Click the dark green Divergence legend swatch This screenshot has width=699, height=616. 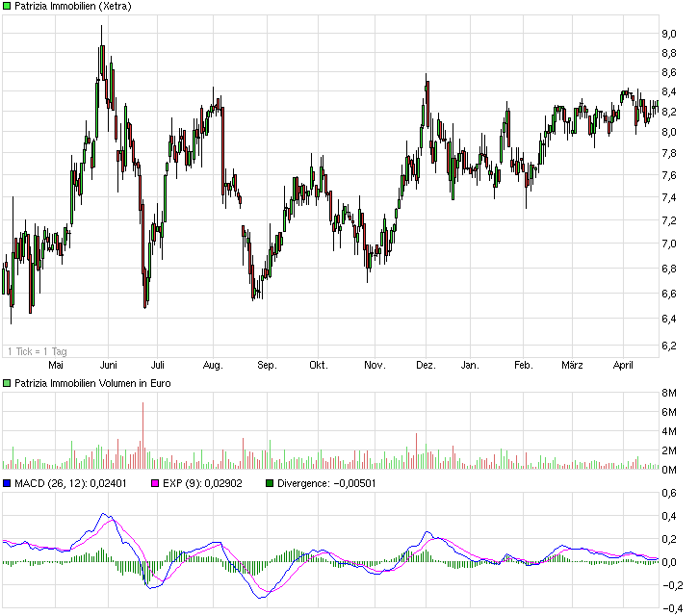pos(270,483)
